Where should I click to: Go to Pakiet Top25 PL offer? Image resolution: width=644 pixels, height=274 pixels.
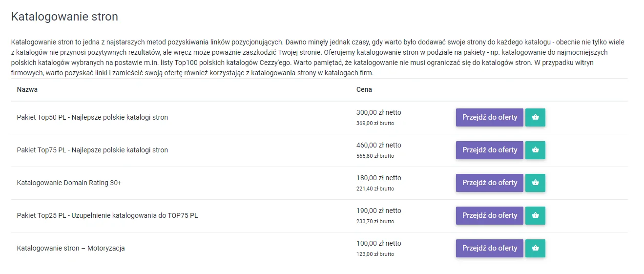click(x=489, y=215)
